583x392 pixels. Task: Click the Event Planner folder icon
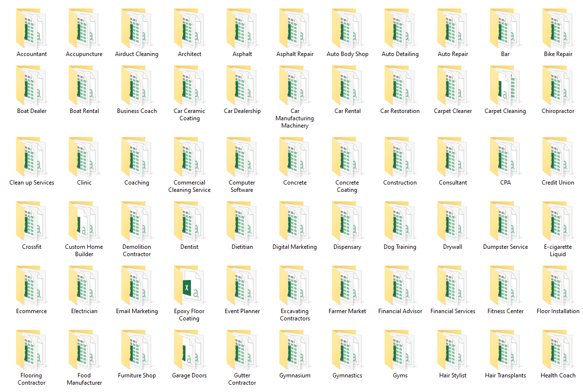242,285
